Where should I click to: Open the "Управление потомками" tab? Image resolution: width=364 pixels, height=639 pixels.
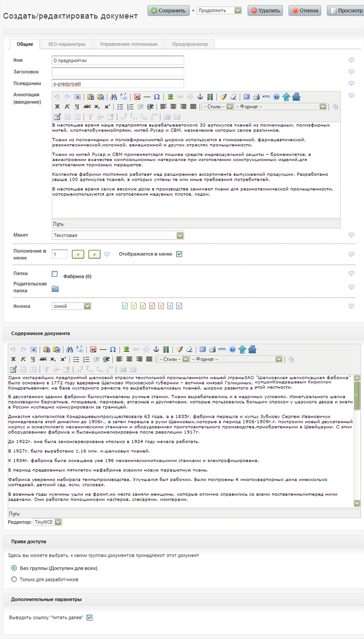pos(128,44)
